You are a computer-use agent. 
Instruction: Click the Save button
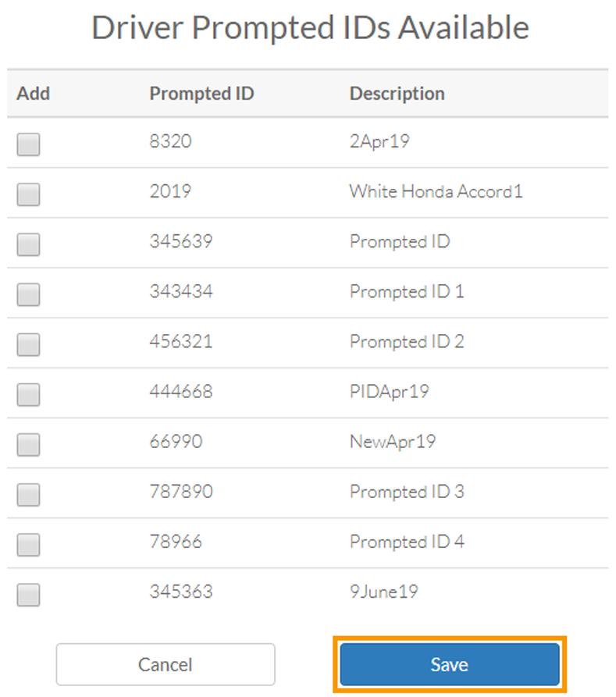tap(450, 665)
